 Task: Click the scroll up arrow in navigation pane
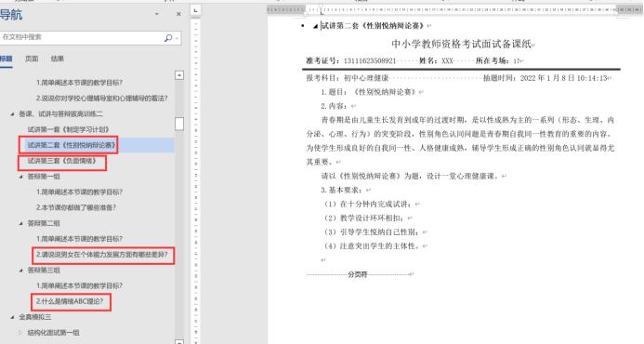[x=179, y=75]
